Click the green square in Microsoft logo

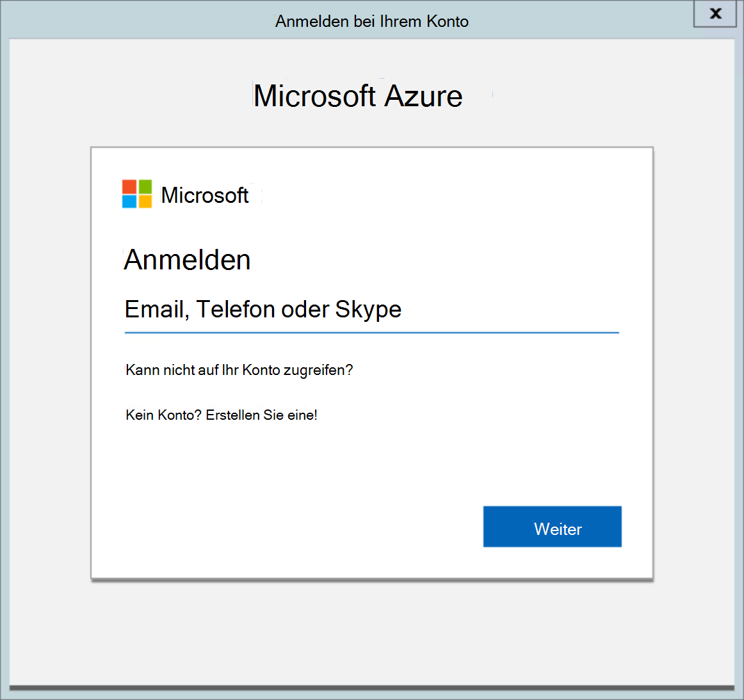pos(145,186)
